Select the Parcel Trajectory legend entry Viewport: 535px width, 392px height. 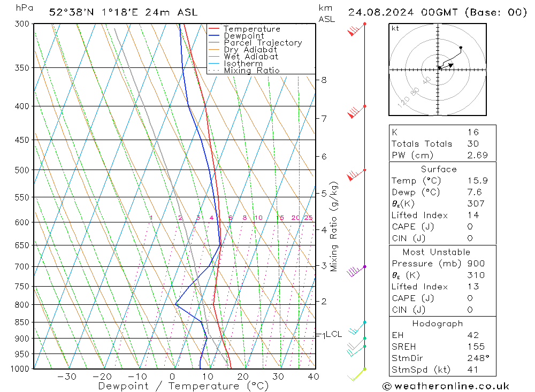[x=255, y=43]
